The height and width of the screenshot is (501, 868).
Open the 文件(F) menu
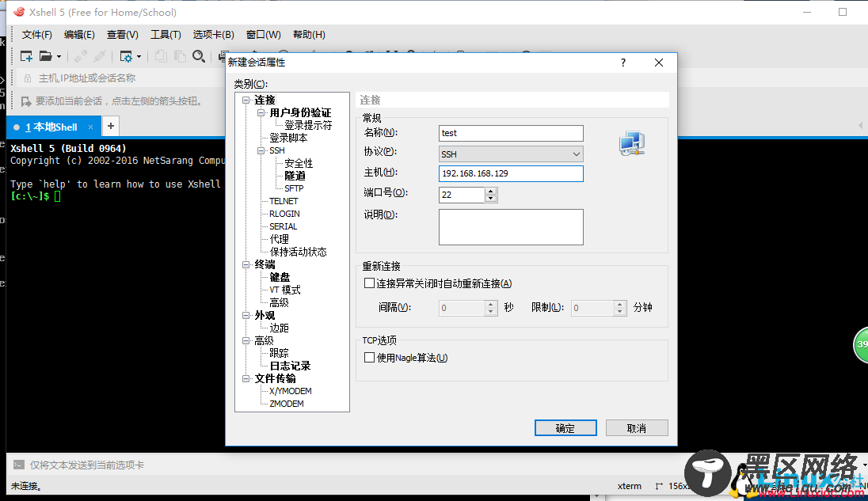(37, 35)
